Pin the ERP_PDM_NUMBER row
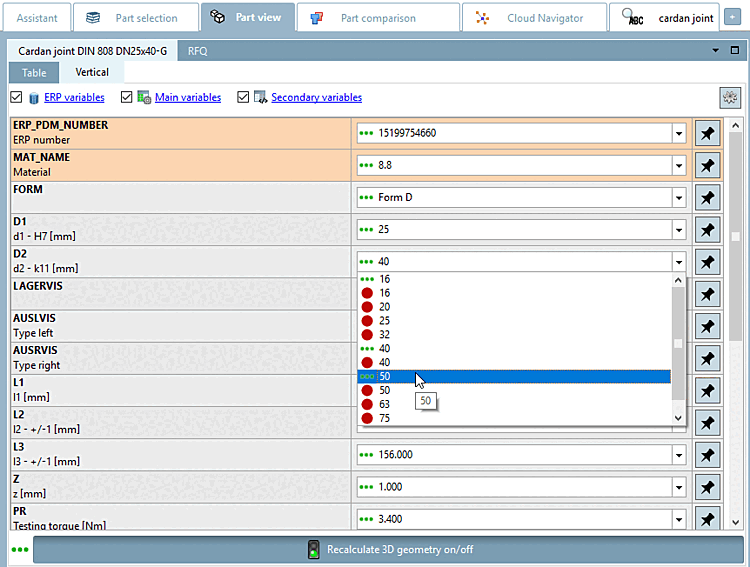Image resolution: width=750 pixels, height=567 pixels. coord(707,133)
